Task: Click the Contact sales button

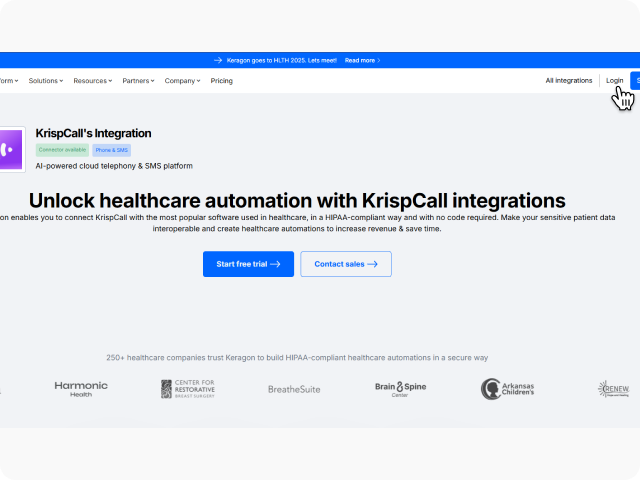Action: (346, 264)
